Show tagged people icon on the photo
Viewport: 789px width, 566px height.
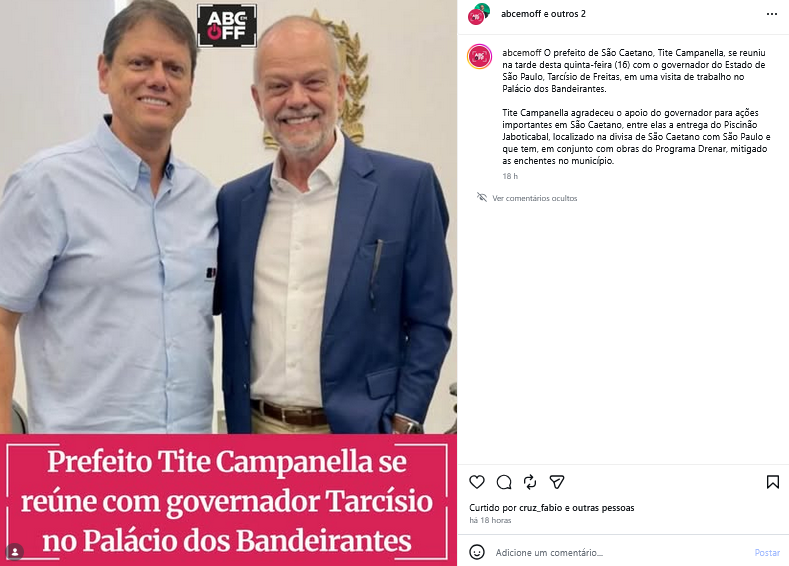pos(15,551)
